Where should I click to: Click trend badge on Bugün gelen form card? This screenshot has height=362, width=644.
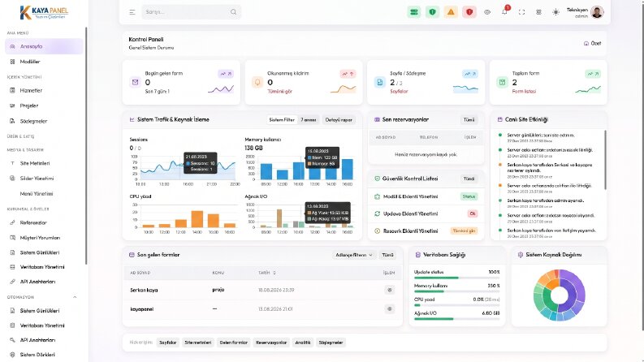pyautogui.click(x=226, y=74)
